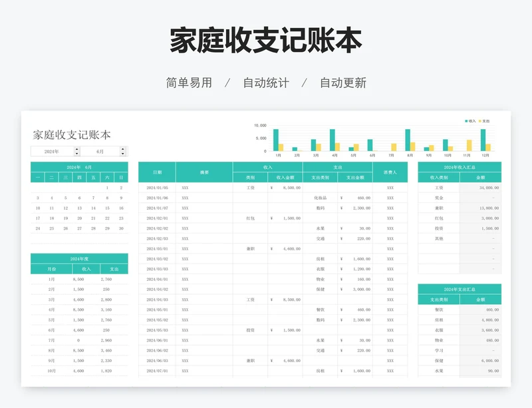This screenshot has width=532, height=408.
Task: Select the 消费人 column header
Action: [x=390, y=172]
